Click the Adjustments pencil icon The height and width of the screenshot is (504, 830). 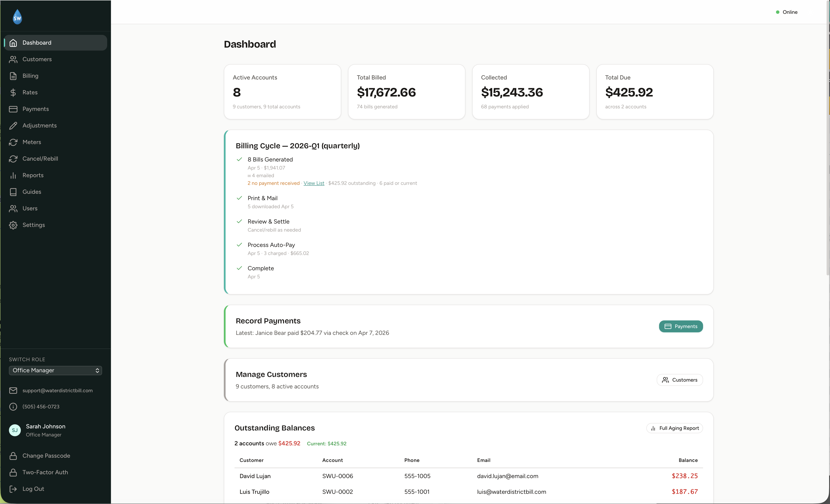pos(13,126)
